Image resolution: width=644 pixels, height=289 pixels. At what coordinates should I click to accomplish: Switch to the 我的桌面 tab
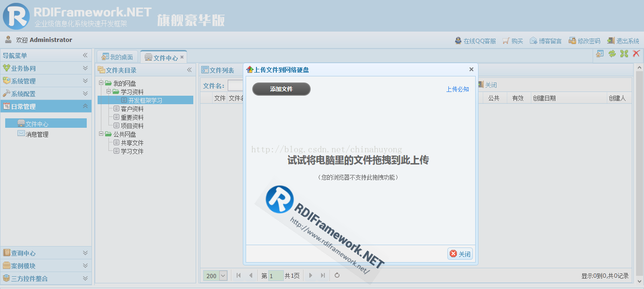coord(117,57)
